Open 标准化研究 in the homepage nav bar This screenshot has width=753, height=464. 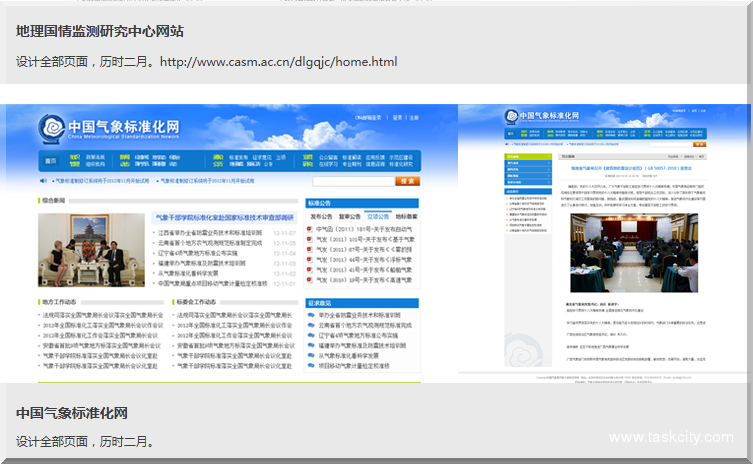tap(401, 164)
